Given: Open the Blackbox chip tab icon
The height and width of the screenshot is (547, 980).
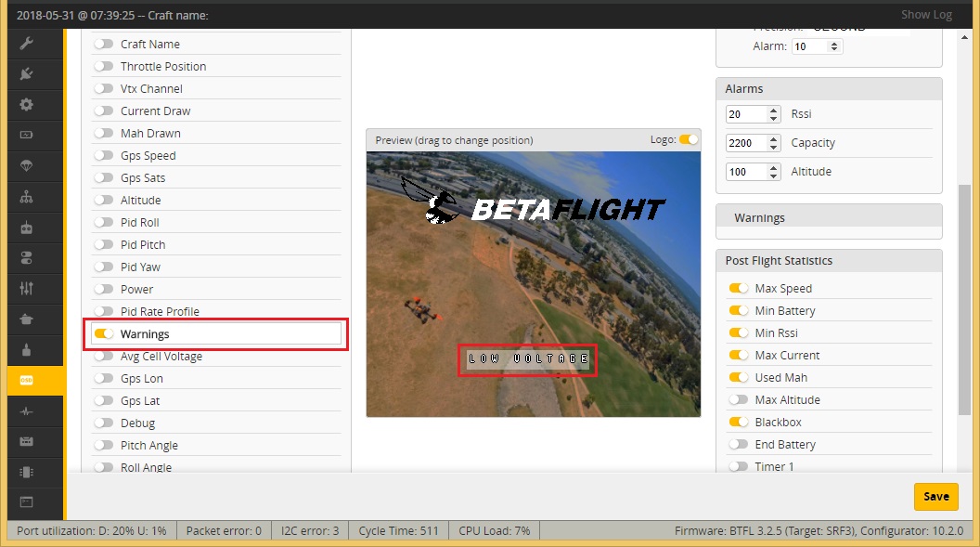Looking at the screenshot, I should coord(26,472).
